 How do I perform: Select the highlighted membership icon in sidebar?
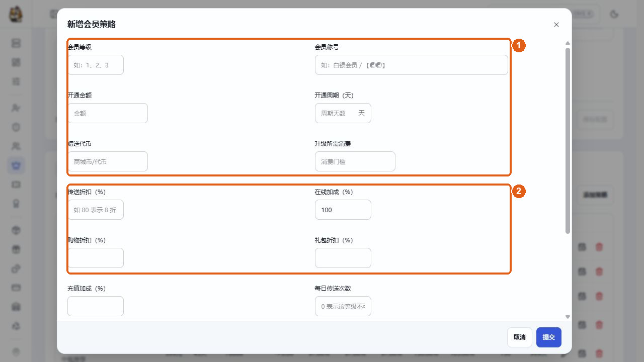click(x=16, y=165)
